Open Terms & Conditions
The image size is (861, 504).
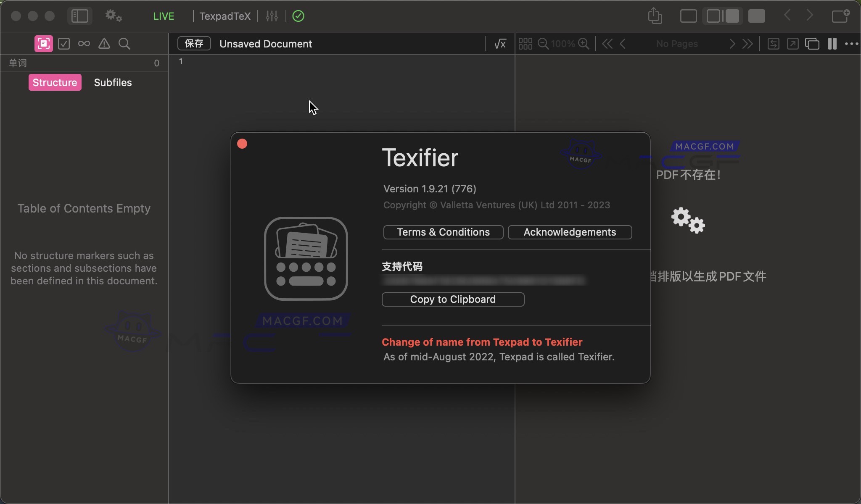click(442, 232)
